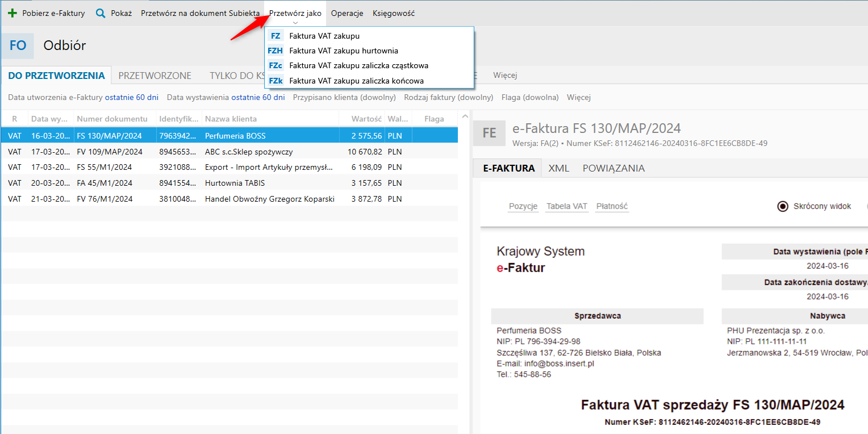
Task: Click the Faktura VAT sprzedaży heading
Action: [x=713, y=405]
